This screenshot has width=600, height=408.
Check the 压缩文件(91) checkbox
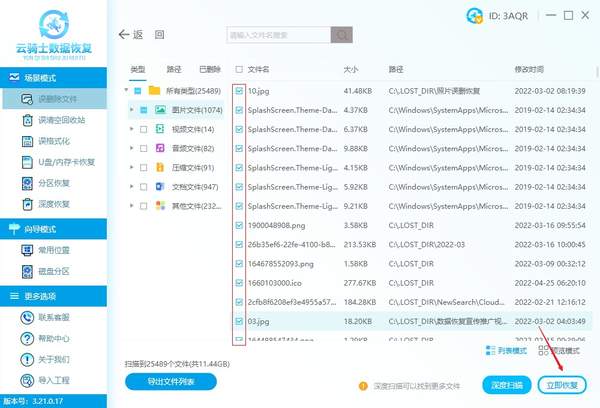(143, 168)
